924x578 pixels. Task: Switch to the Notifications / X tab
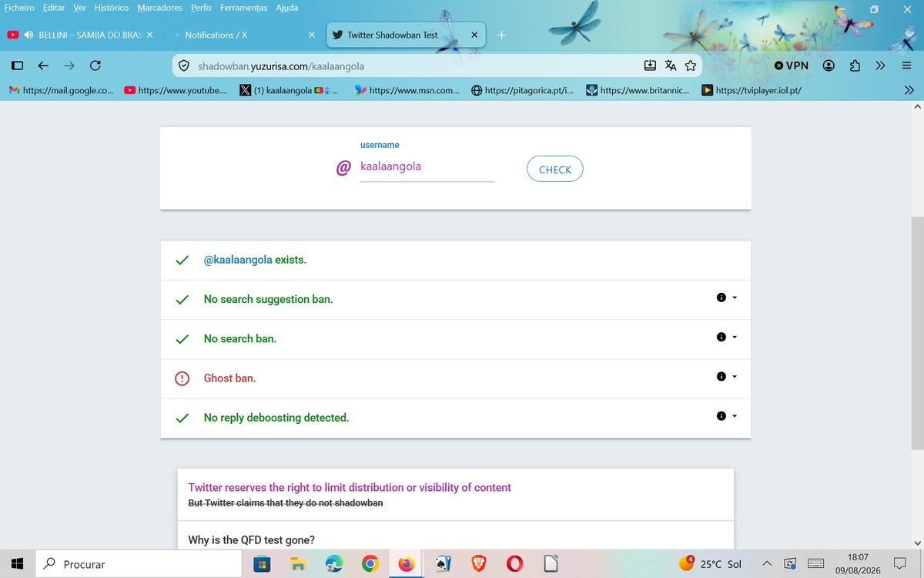244,35
